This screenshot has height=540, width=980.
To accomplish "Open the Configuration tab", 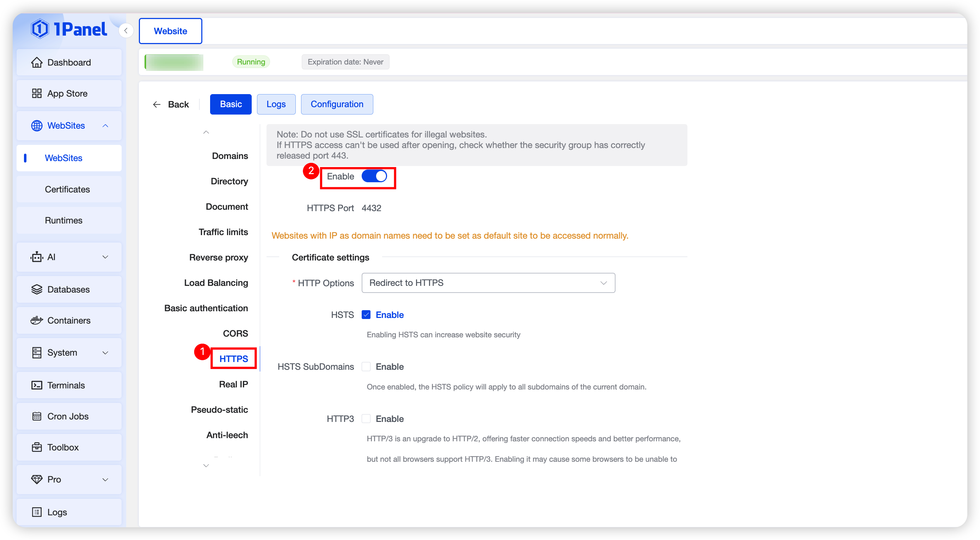I will coord(337,104).
